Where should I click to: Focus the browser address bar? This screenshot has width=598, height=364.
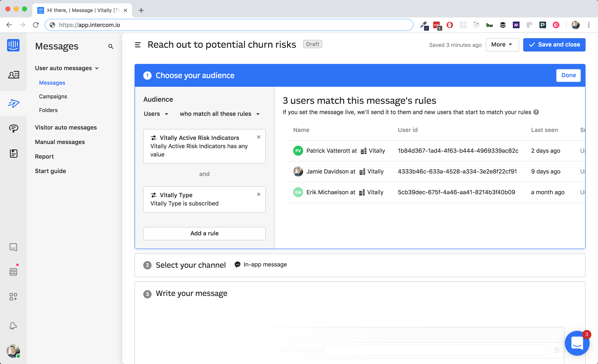[x=229, y=25]
